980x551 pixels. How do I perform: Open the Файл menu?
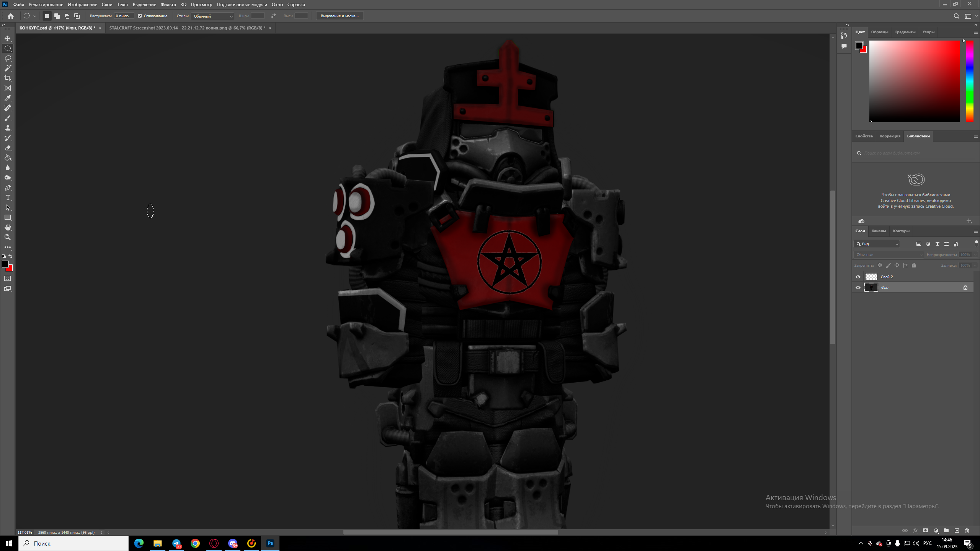point(18,5)
